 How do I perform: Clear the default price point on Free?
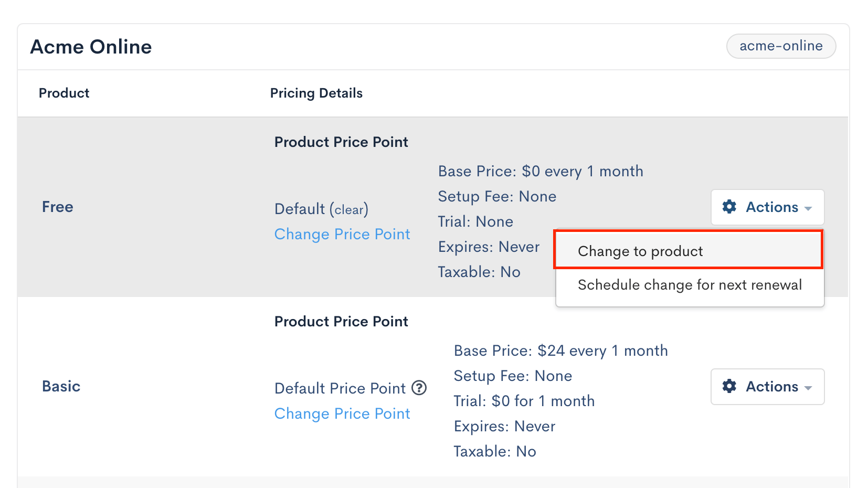(351, 209)
